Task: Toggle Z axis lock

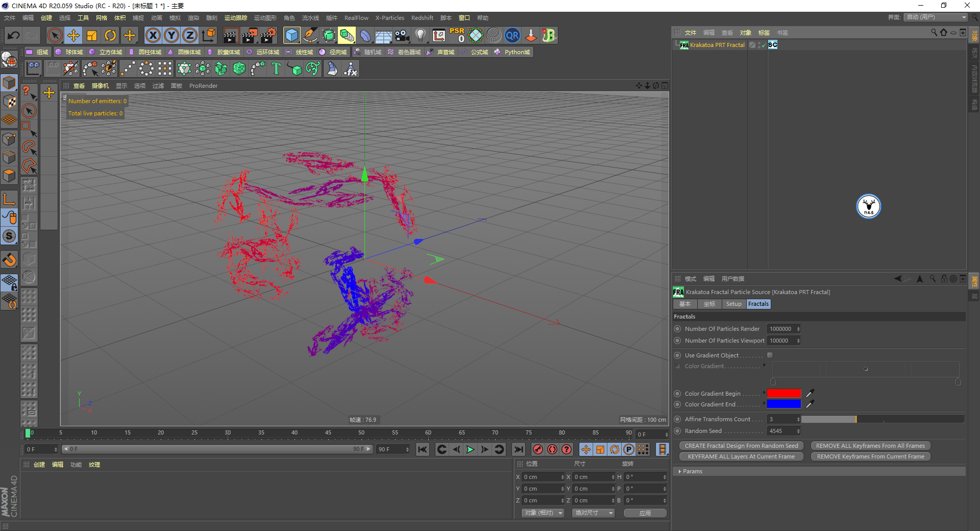Action: click(190, 35)
